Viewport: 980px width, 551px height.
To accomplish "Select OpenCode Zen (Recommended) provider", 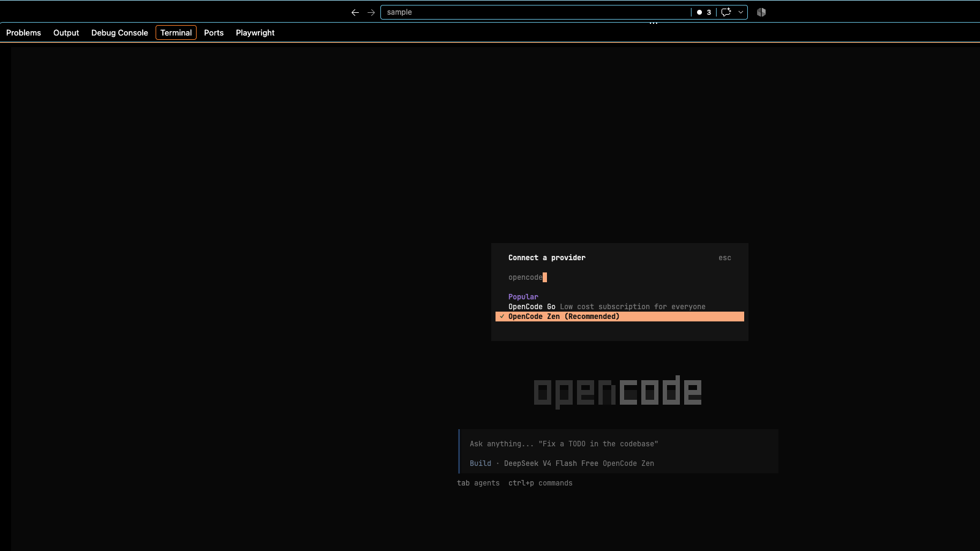I will [x=619, y=317].
